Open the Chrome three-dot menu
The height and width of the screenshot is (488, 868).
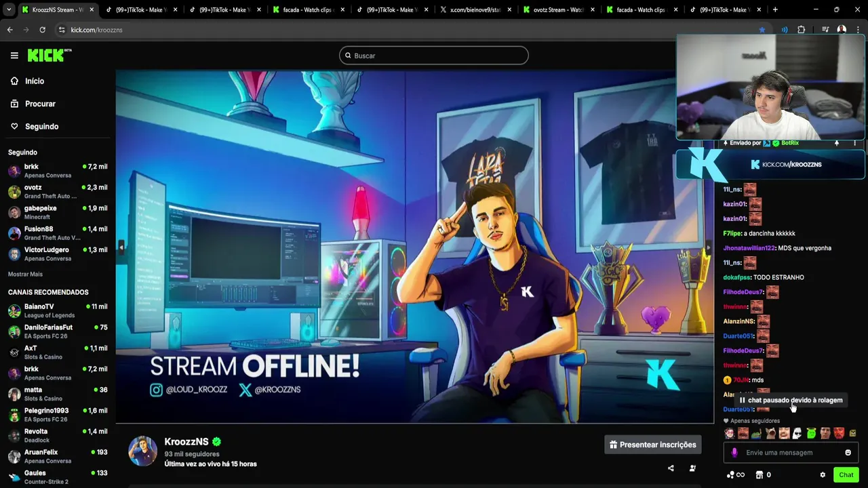pos(858,30)
